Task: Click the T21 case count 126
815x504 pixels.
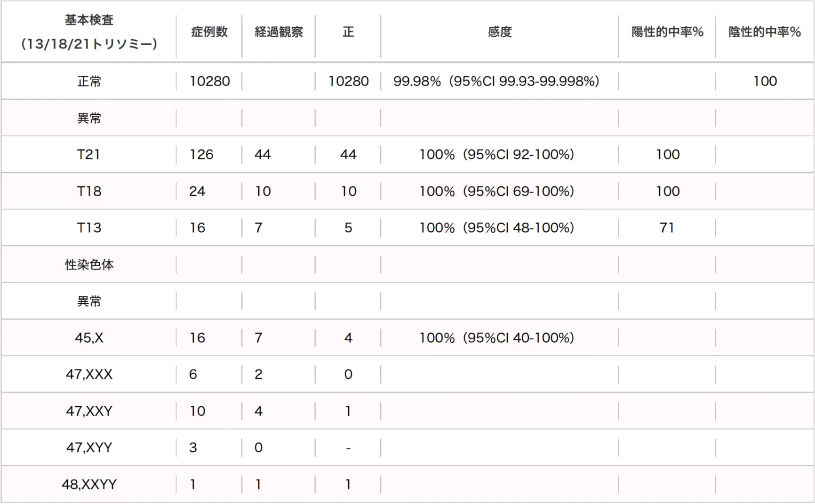Action: (x=201, y=155)
